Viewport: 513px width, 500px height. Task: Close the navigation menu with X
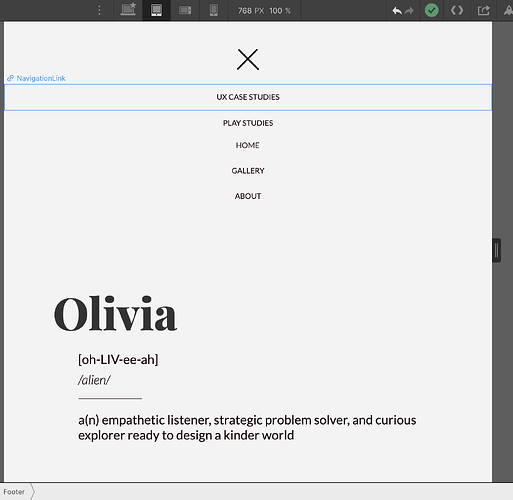pos(248,59)
